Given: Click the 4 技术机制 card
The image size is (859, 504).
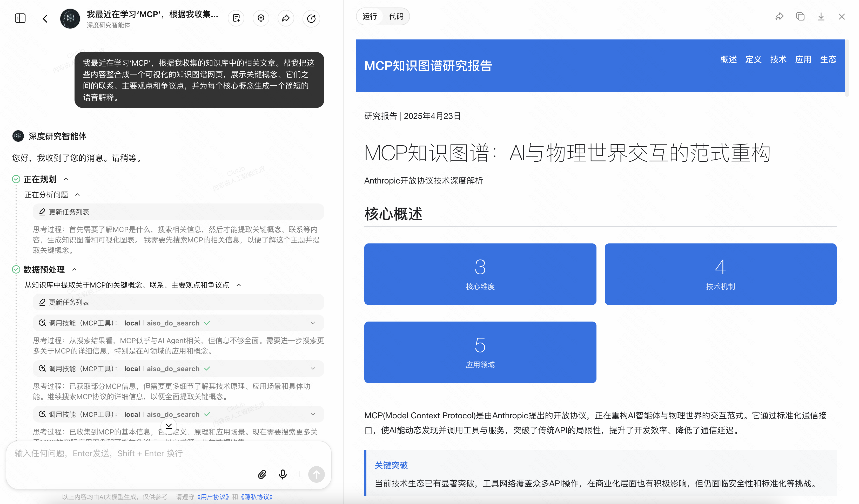Looking at the screenshot, I should pyautogui.click(x=721, y=274).
